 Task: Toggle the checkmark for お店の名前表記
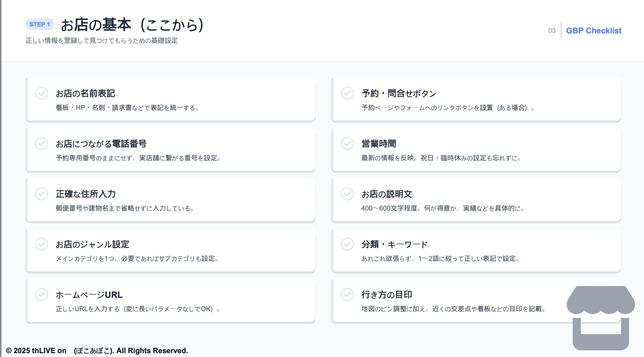point(41,93)
